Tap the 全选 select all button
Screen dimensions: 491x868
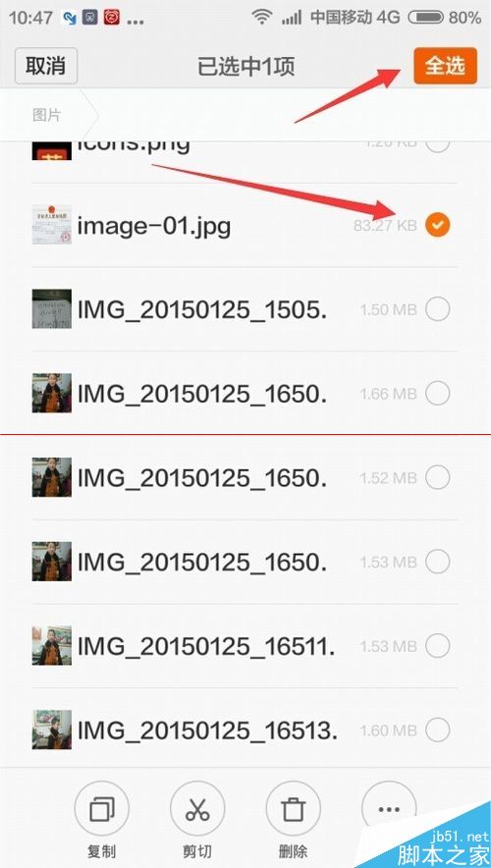tap(445, 66)
